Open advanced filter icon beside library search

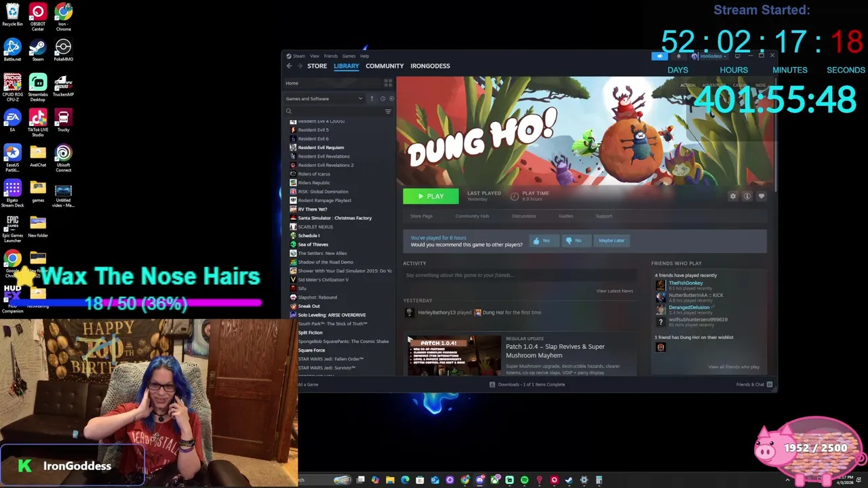[x=388, y=111]
